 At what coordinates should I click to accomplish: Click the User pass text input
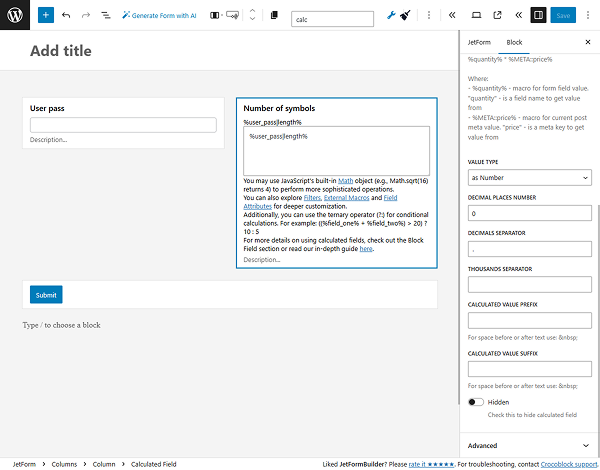click(123, 125)
